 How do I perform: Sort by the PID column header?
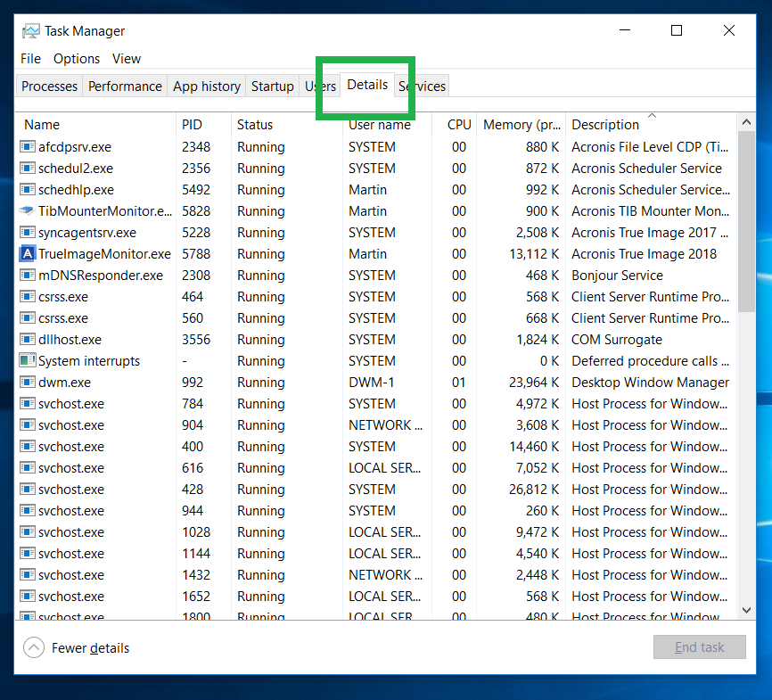(x=203, y=124)
